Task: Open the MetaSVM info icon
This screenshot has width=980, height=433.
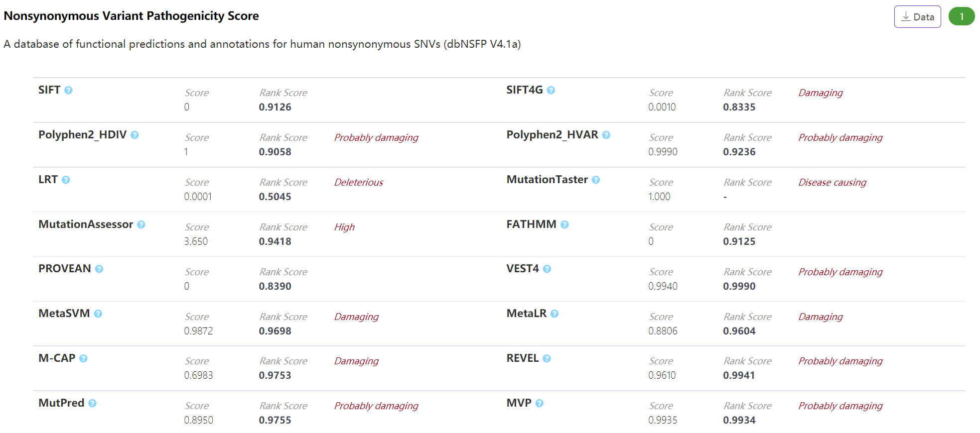Action: coord(98,314)
